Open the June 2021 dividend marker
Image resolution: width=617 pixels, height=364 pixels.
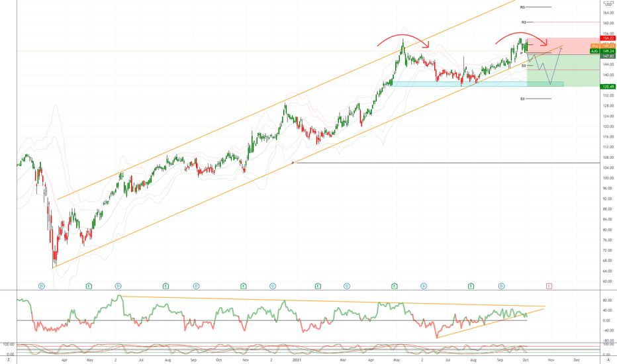coord(424,286)
